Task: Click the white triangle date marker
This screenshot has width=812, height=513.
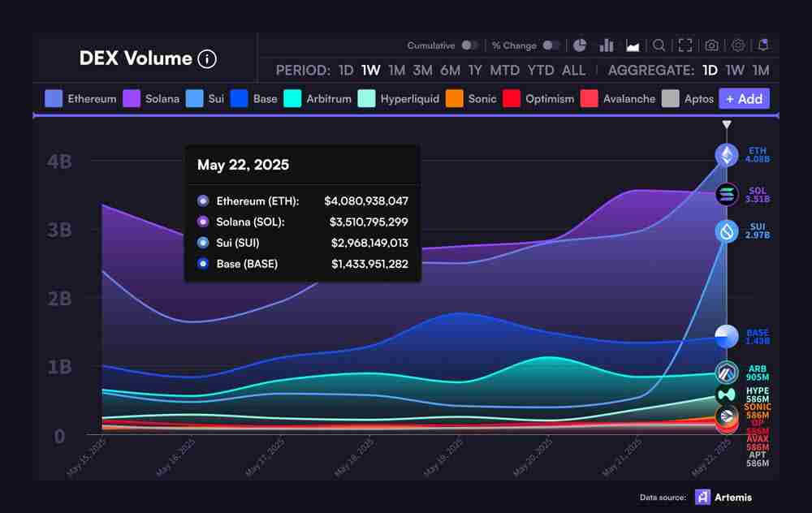Action: click(727, 125)
